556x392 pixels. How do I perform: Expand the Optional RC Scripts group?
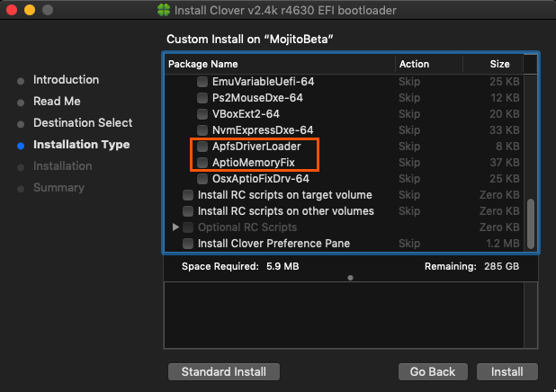[x=175, y=227]
